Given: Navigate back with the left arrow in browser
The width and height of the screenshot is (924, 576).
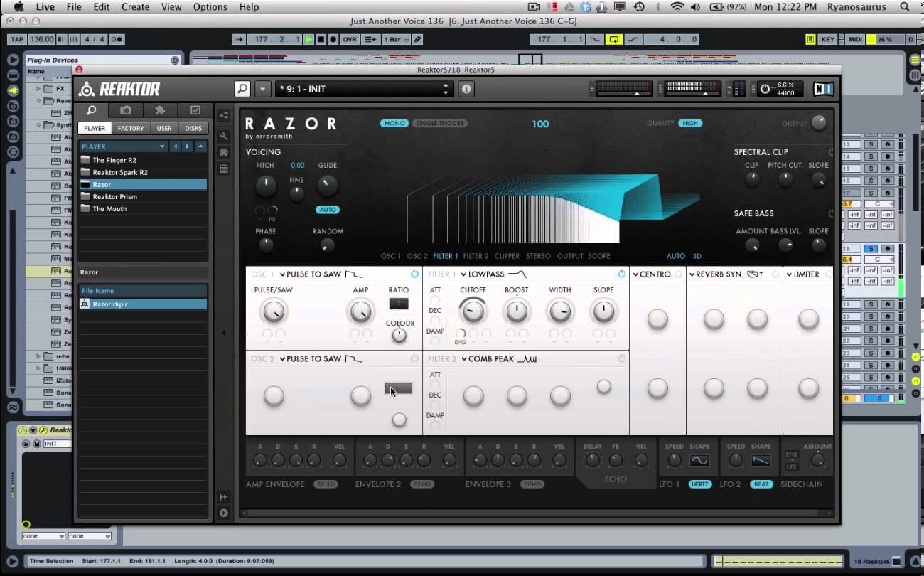Looking at the screenshot, I should coord(175,146).
